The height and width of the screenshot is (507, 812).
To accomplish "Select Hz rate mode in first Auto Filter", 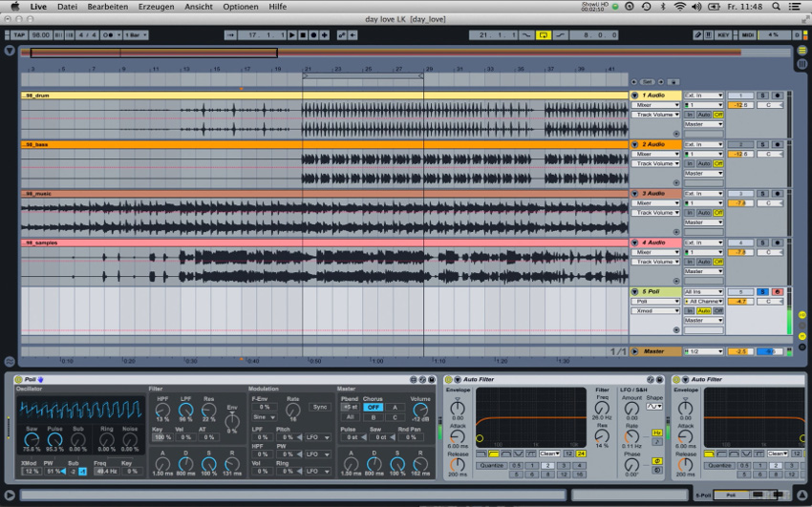I will [657, 433].
